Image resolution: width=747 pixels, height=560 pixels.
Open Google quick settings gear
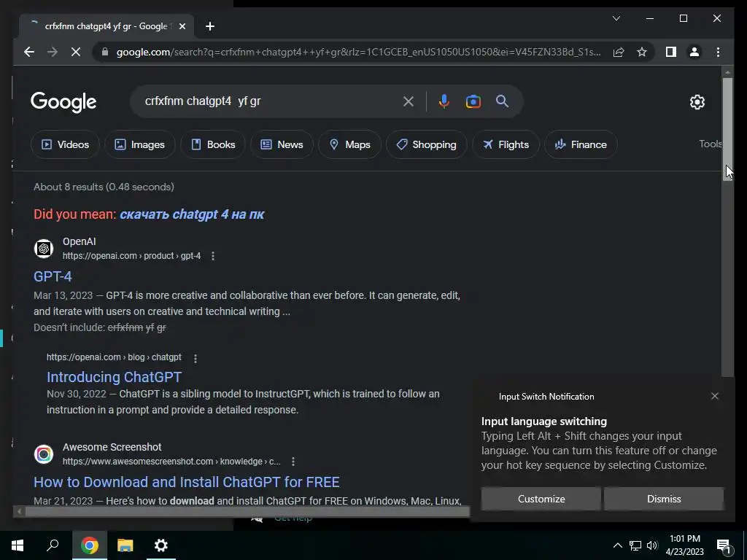[x=697, y=102]
